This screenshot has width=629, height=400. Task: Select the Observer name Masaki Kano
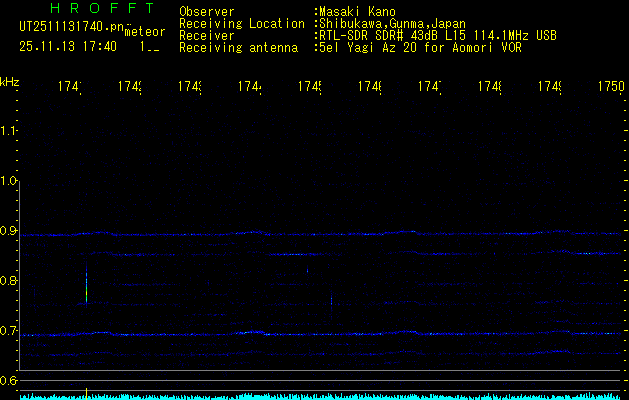(360, 12)
